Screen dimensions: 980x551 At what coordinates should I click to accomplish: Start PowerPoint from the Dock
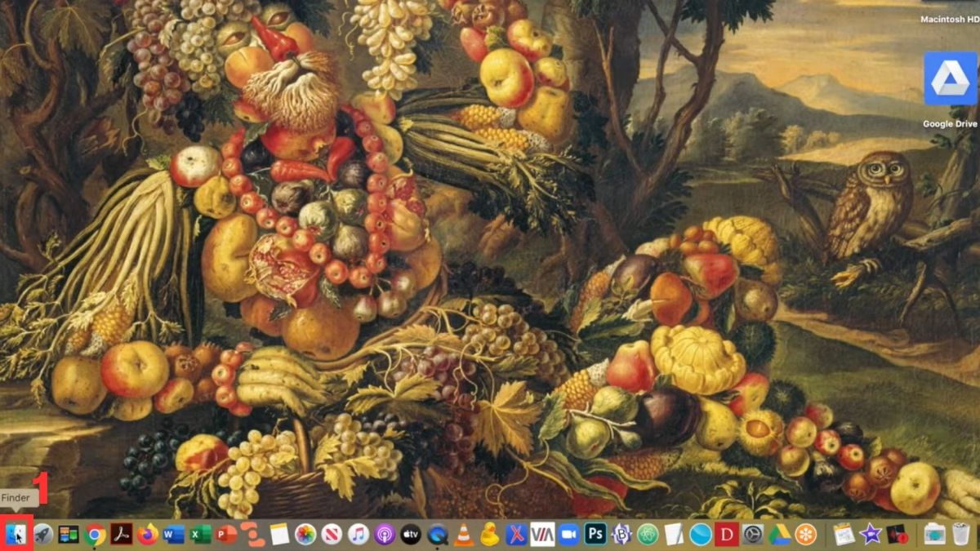pyautogui.click(x=226, y=535)
